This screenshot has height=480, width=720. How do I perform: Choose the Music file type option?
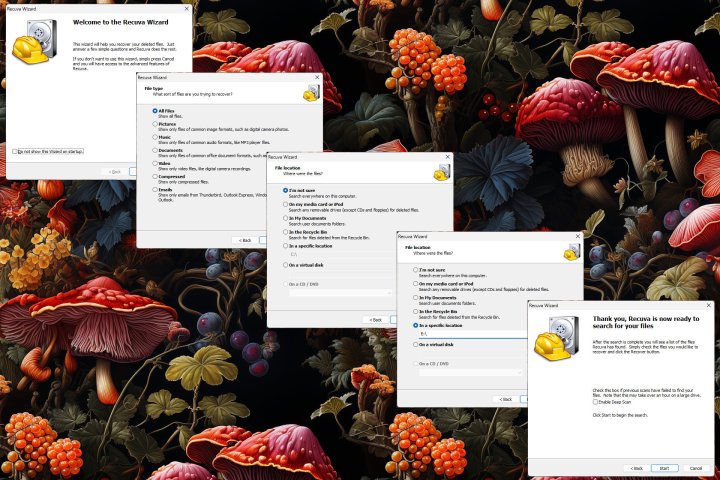pyautogui.click(x=155, y=138)
